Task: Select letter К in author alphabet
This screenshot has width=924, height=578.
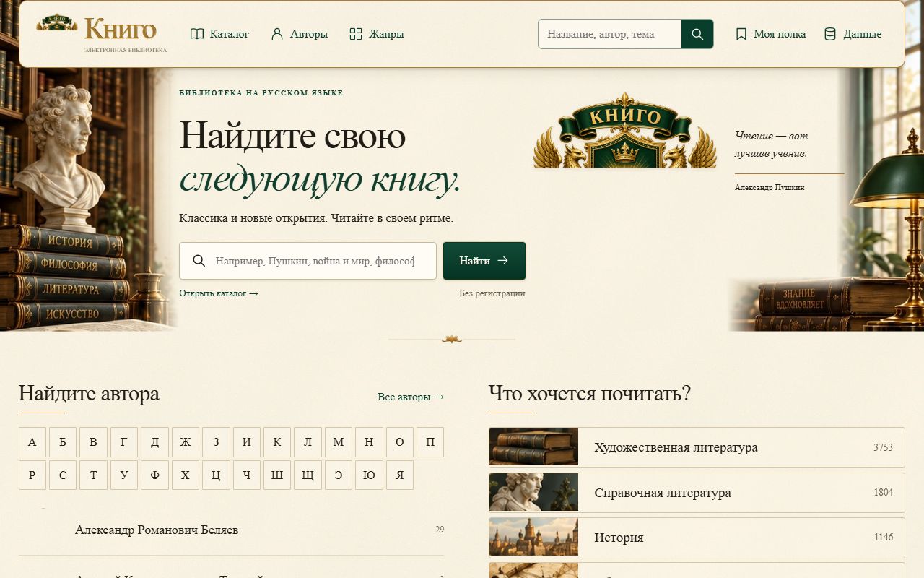Action: 277,442
